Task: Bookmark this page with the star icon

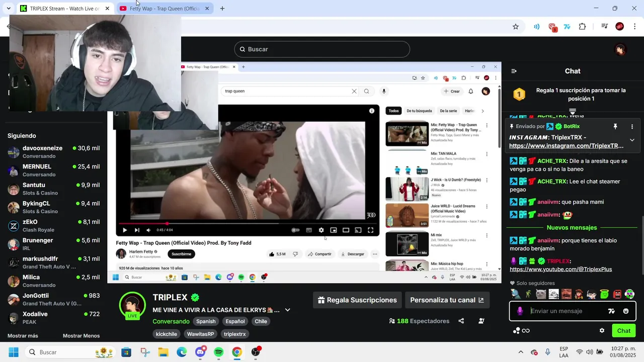Action: (x=515, y=27)
